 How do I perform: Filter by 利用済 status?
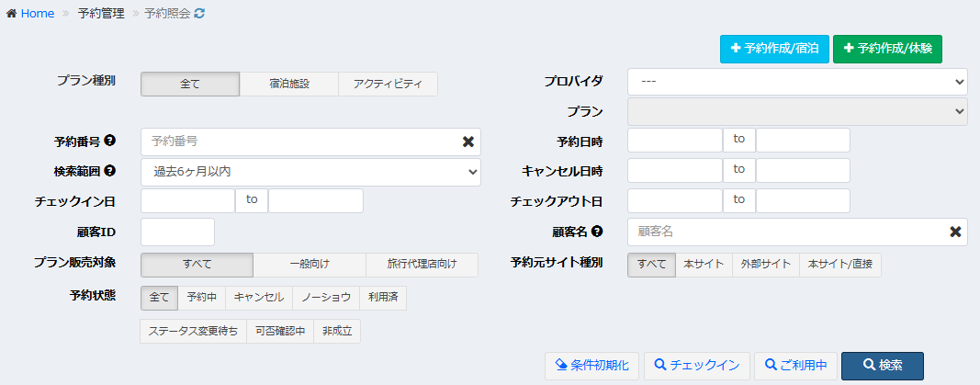coord(383,298)
